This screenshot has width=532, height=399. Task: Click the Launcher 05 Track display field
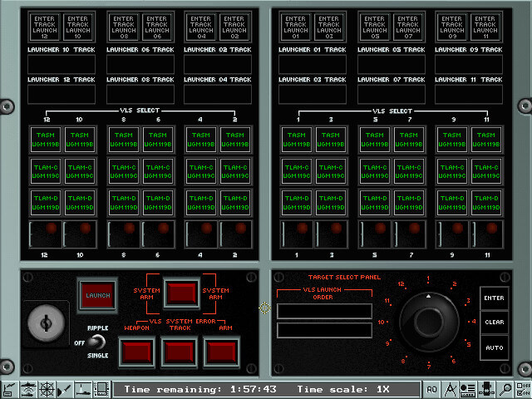[x=392, y=64]
